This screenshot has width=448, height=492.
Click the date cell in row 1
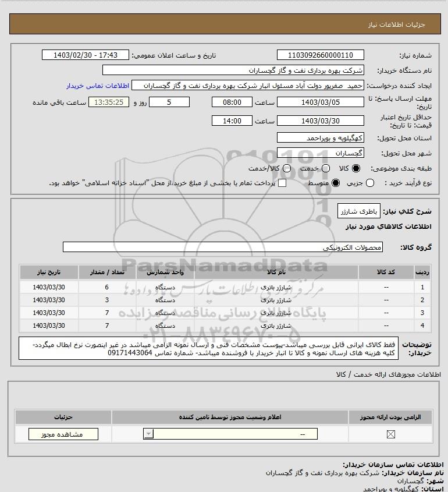point(49,287)
